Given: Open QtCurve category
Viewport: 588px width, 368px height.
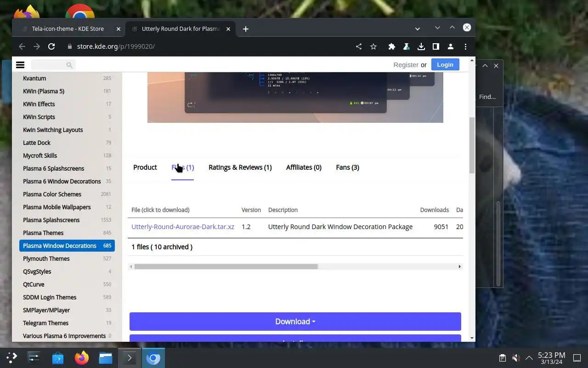Looking at the screenshot, I should pos(34,284).
